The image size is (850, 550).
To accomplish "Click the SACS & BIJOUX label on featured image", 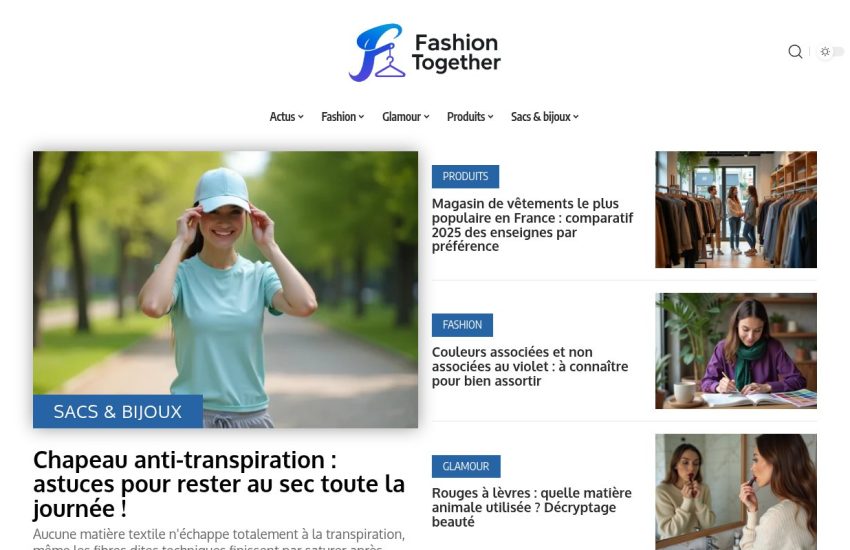I will [118, 412].
